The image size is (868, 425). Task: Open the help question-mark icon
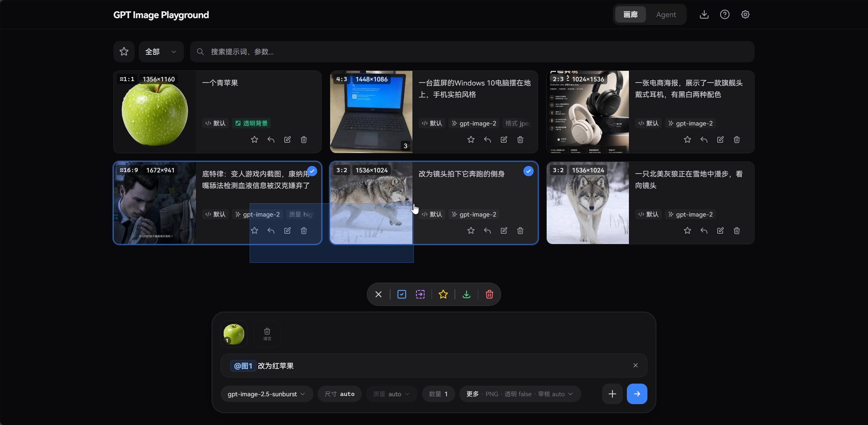(724, 14)
